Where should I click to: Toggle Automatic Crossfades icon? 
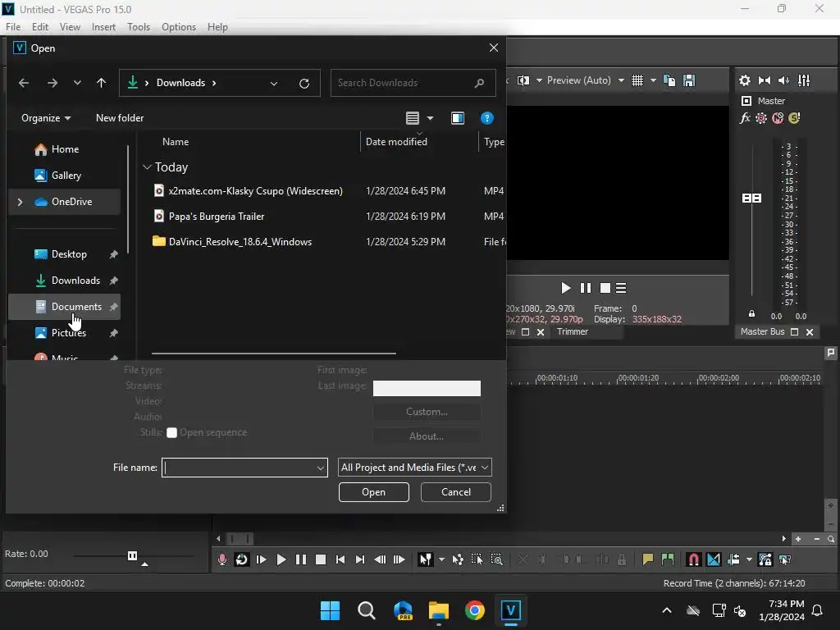714,559
